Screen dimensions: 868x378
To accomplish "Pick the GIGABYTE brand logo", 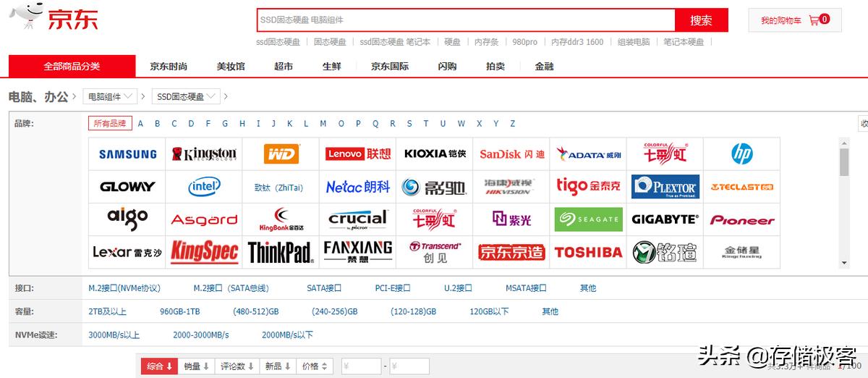I will (665, 219).
